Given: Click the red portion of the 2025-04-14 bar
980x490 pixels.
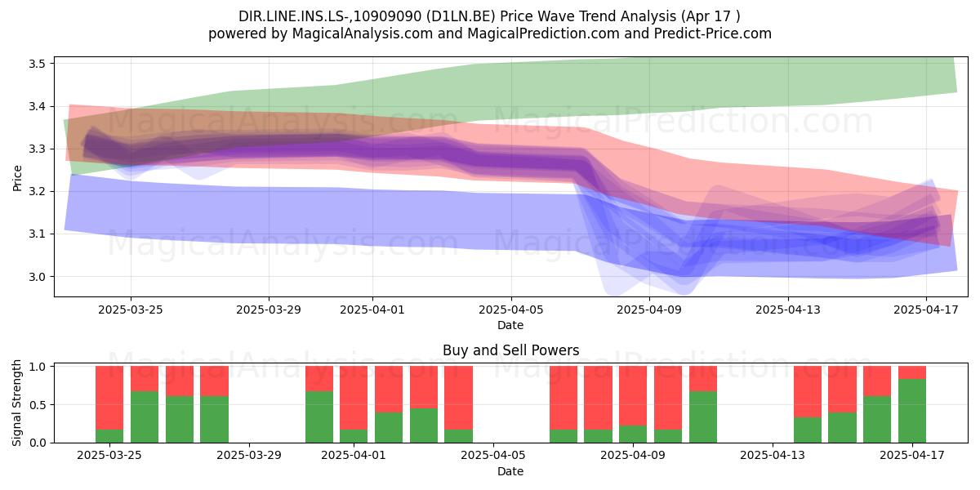Looking at the screenshot, I should (x=808, y=392).
